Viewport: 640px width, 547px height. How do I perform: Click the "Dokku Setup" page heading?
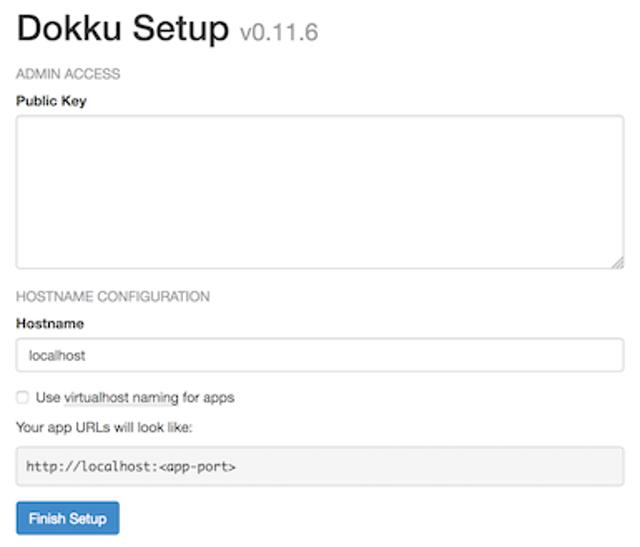click(123, 29)
